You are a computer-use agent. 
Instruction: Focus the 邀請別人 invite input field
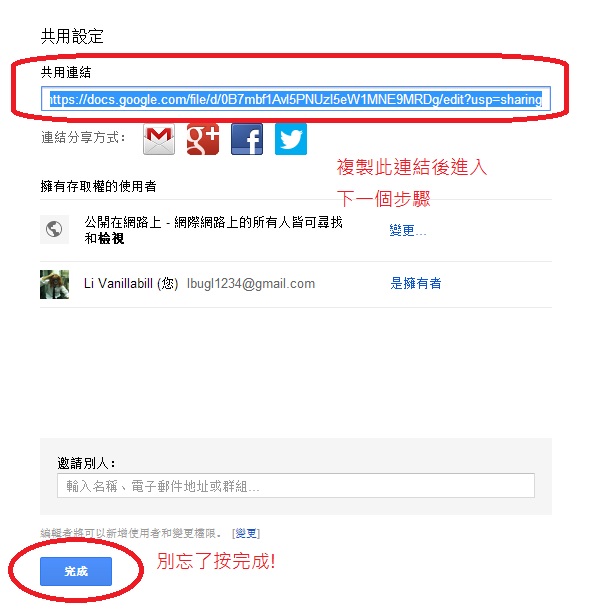(x=296, y=486)
